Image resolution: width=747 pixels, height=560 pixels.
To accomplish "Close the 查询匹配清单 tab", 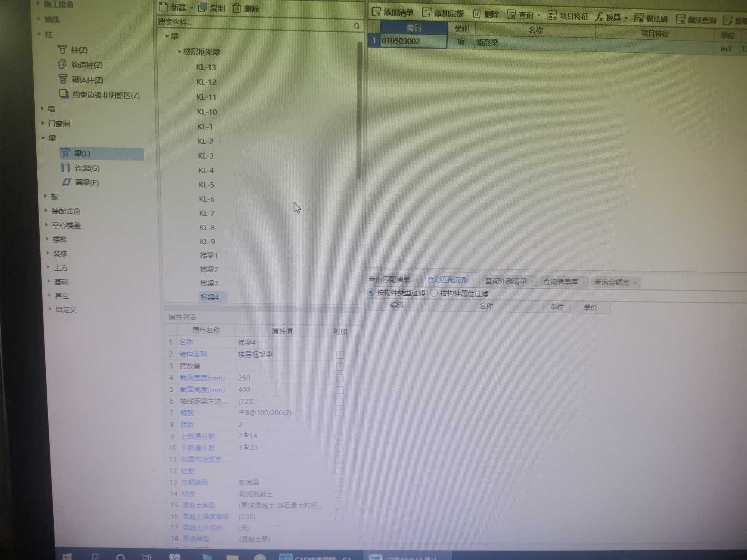I will pyautogui.click(x=416, y=280).
